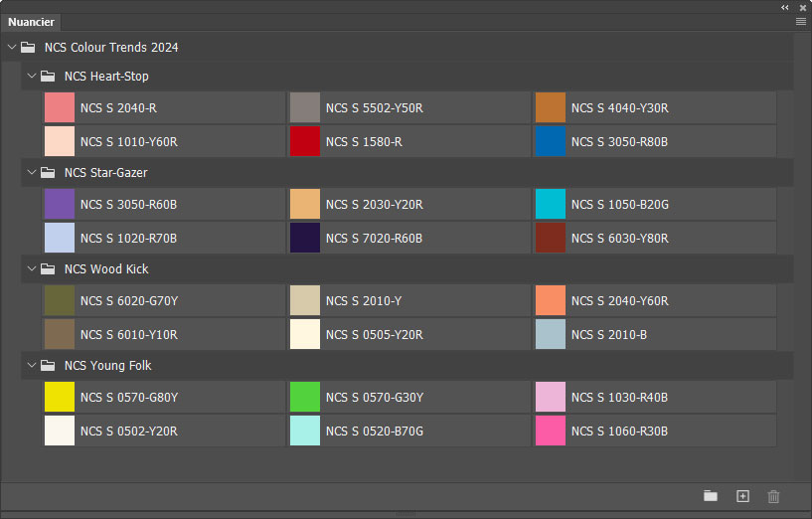This screenshot has height=519, width=812.
Task: Click the label text 'NCS S 6020-G70Y'
Action: (129, 301)
